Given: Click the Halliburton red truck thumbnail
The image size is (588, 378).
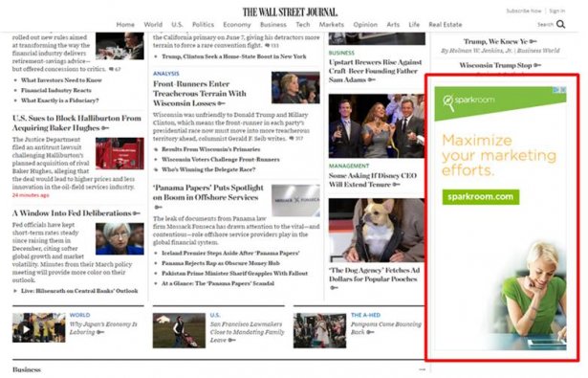Looking at the screenshot, I should (x=120, y=153).
